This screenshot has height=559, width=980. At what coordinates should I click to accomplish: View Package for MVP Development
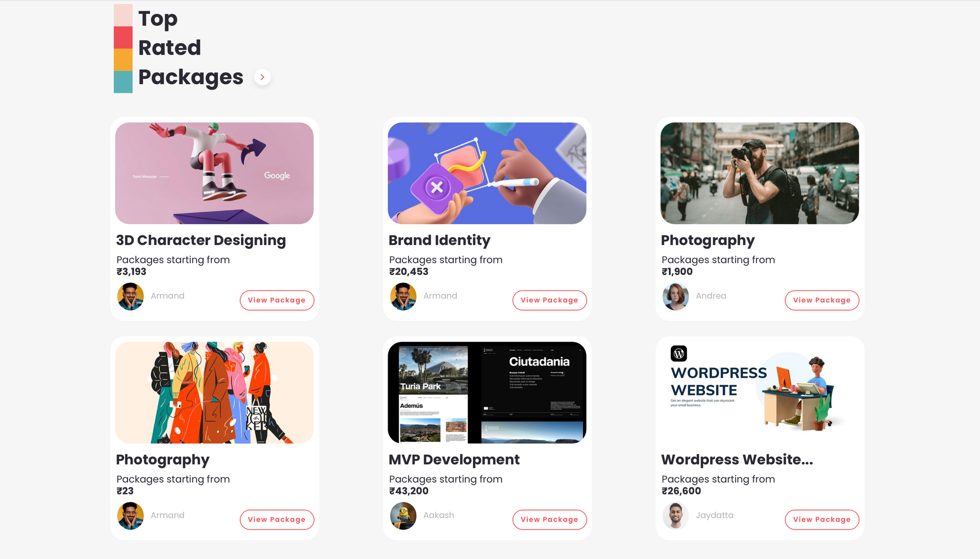tap(549, 520)
